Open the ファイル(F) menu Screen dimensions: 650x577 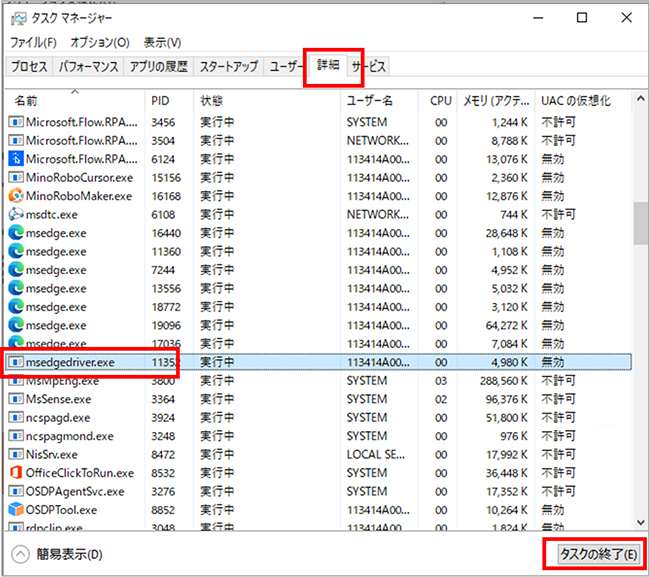pos(34,43)
